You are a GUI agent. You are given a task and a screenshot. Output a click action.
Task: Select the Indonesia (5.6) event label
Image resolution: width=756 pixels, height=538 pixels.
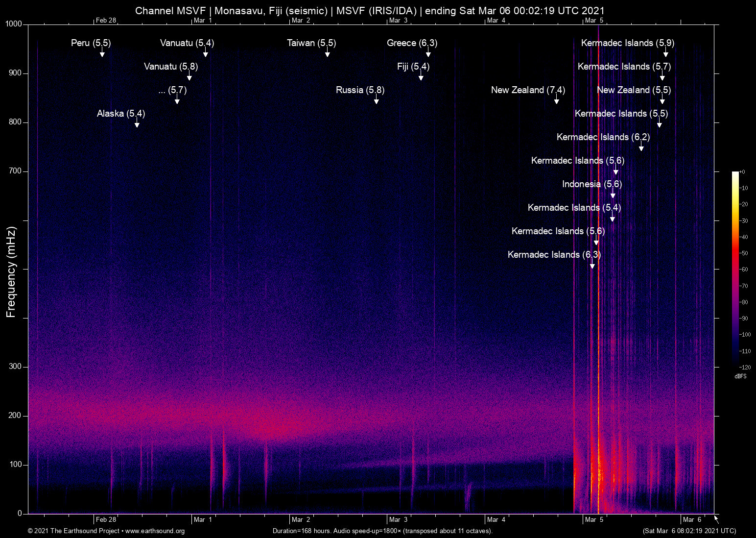point(592,184)
